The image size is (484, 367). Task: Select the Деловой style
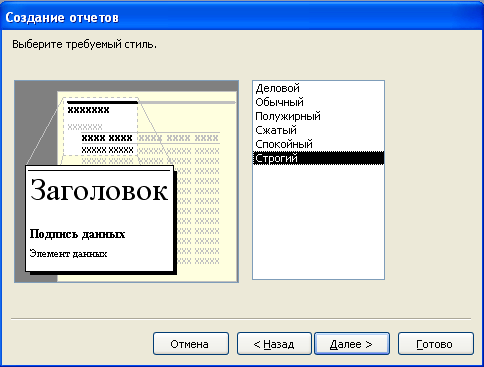point(318,88)
